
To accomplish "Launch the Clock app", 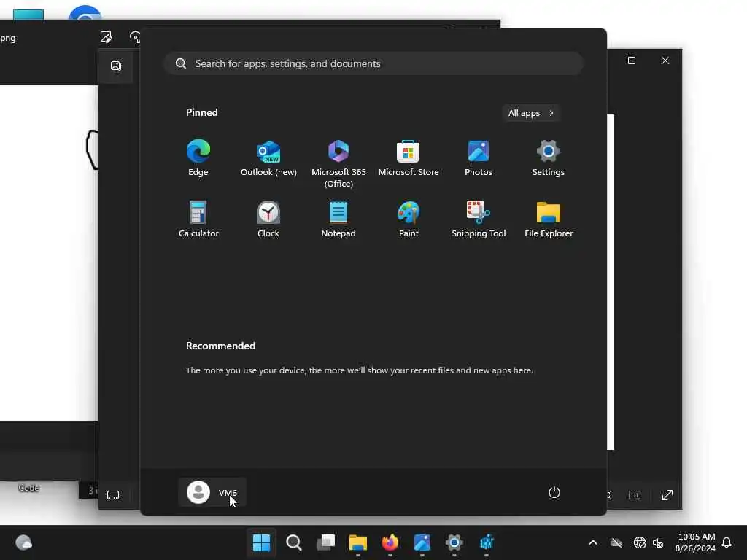I will tap(268, 219).
